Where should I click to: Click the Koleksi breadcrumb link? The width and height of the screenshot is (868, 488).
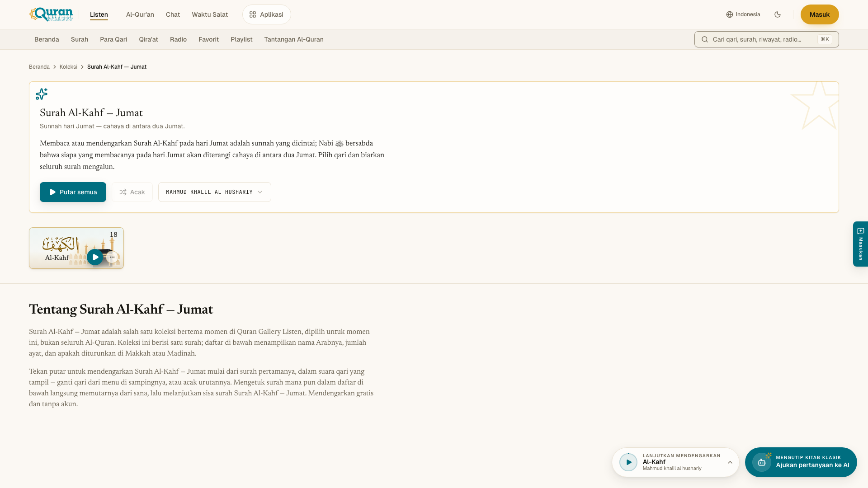(x=68, y=67)
